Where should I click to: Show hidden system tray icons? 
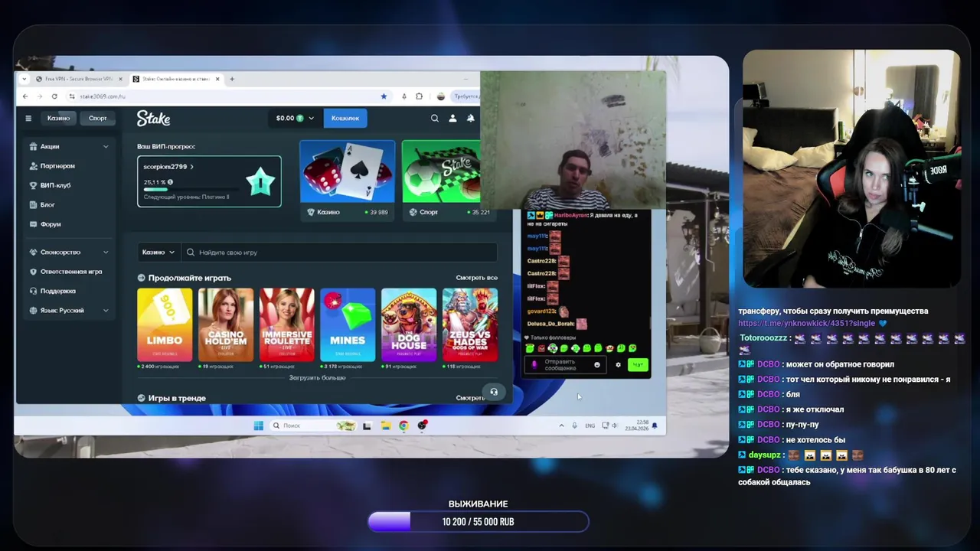click(x=561, y=425)
